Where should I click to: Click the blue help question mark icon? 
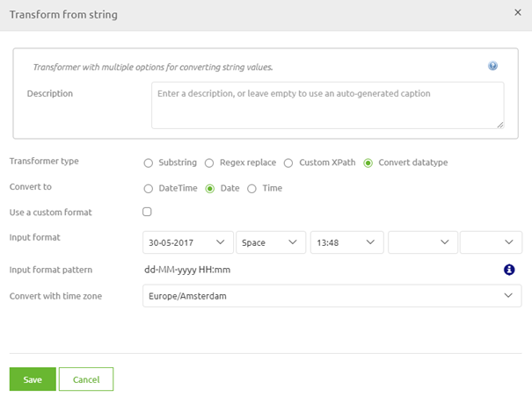tap(492, 66)
